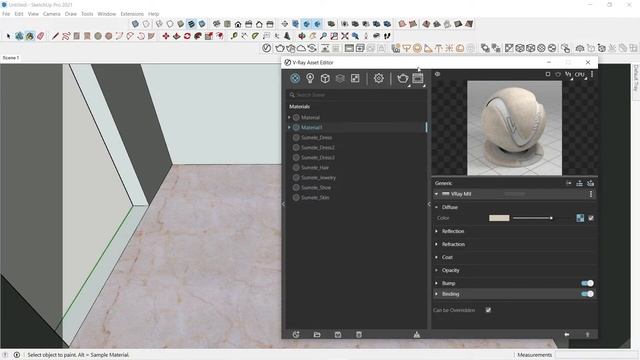The height and width of the screenshot is (360, 640).
Task: Delete material with trash icon
Action: pos(359,335)
